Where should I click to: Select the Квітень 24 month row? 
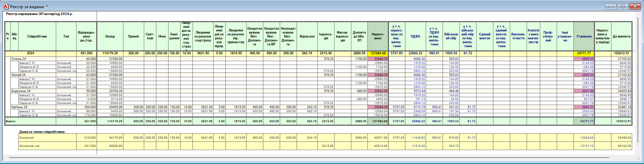(x=19, y=107)
